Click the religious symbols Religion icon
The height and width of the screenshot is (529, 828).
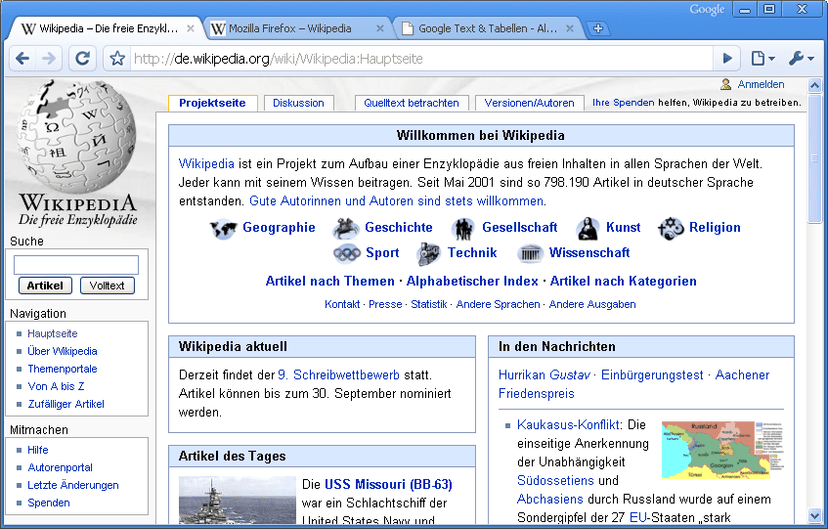[x=671, y=229]
